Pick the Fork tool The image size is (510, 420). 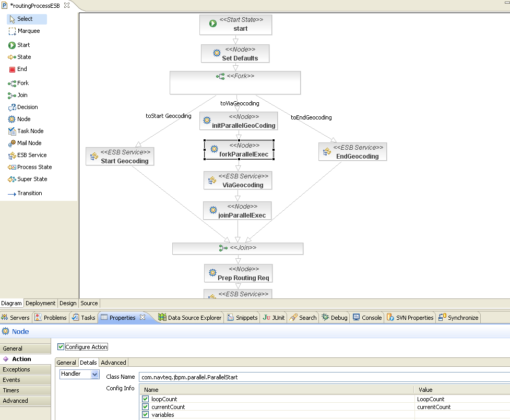pyautogui.click(x=20, y=83)
